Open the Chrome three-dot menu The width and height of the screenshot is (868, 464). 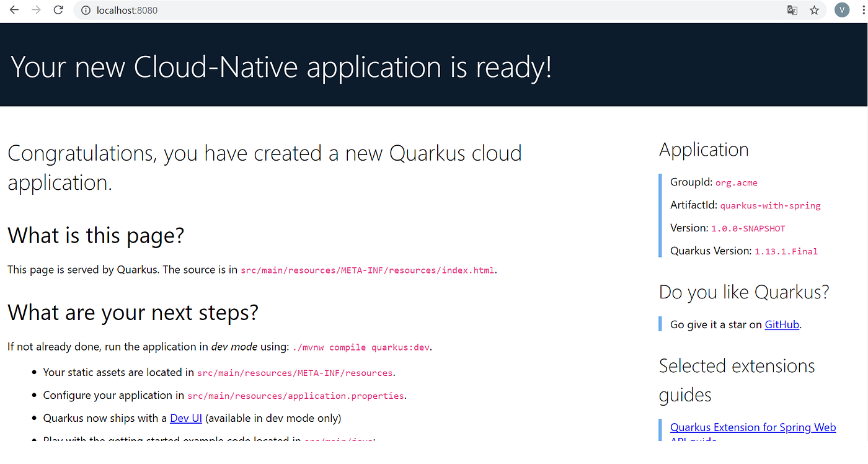point(862,10)
